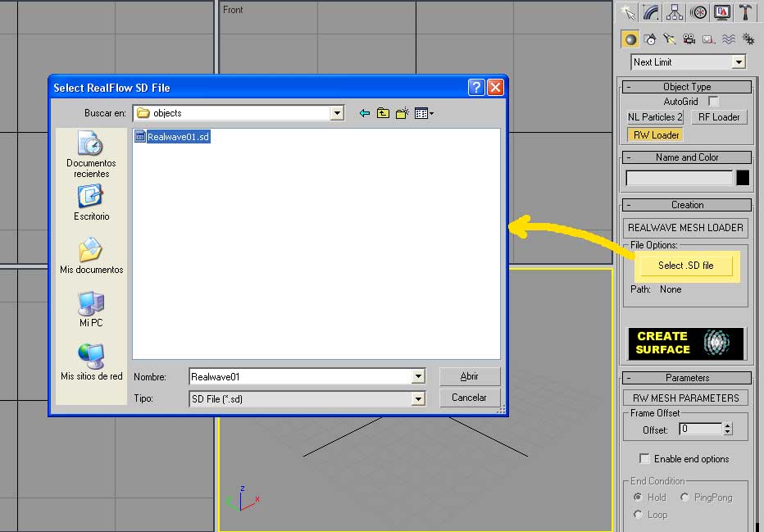Collapse the Name and Color rollout
Image resolution: width=764 pixels, height=532 pixels.
coord(687,157)
